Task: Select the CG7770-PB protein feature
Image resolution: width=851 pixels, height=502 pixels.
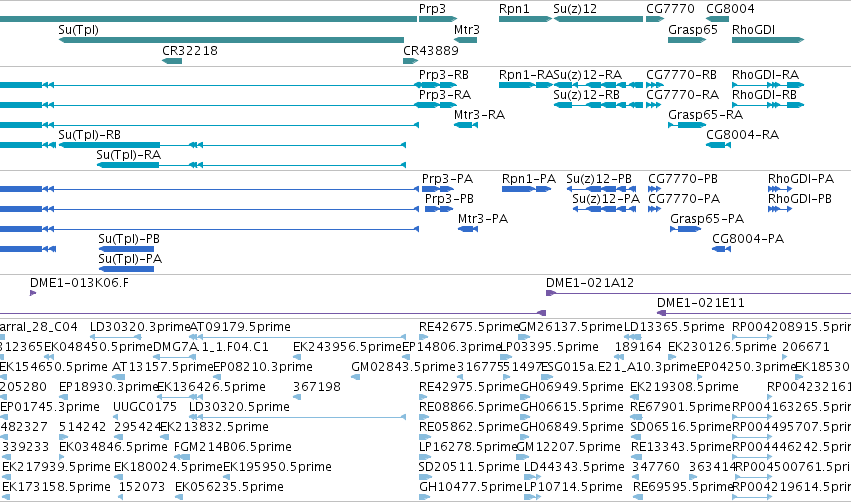Action: (x=654, y=189)
